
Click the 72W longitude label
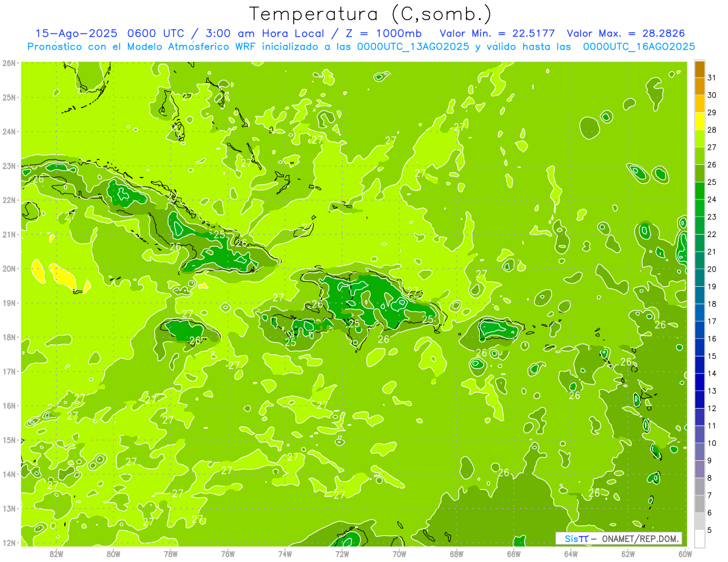(x=342, y=554)
